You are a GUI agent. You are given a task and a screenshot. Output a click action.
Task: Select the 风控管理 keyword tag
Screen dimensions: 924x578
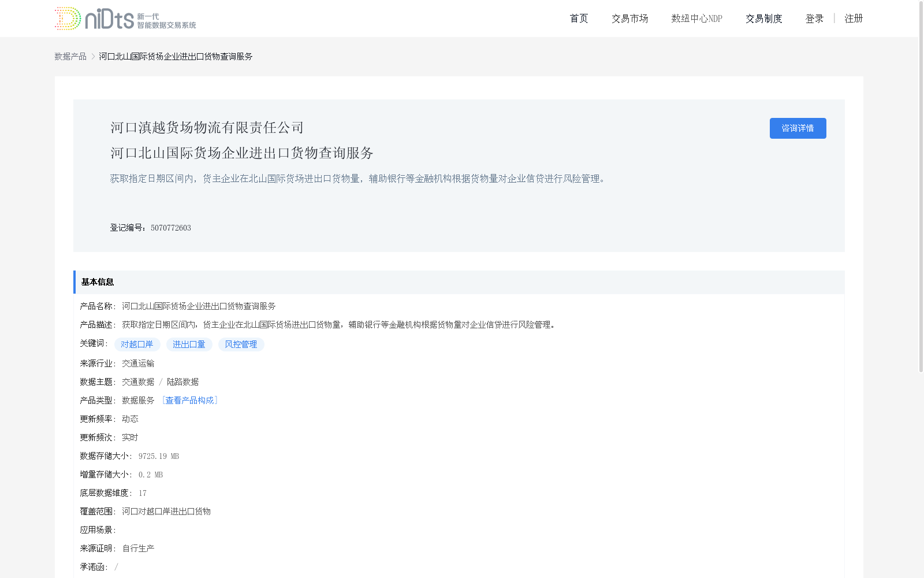241,344
